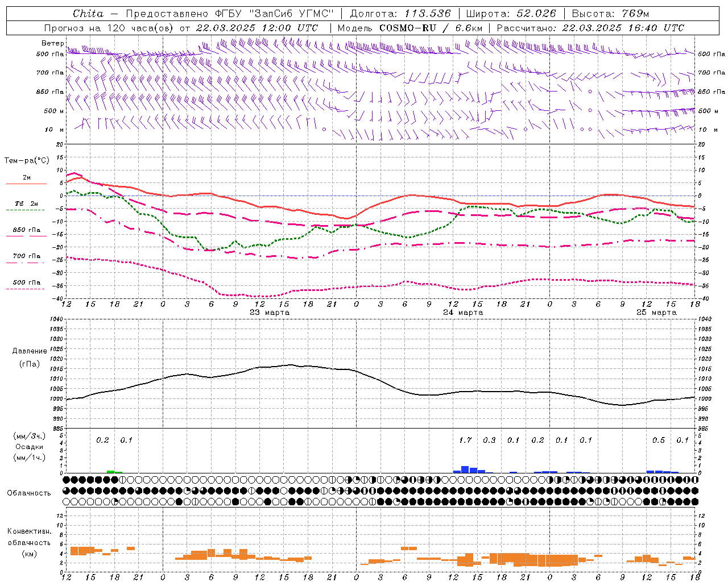Viewport: 728px width, 582px height.
Task: Click the '500 гПа' temperature legend label
Action: pyautogui.click(x=26, y=282)
